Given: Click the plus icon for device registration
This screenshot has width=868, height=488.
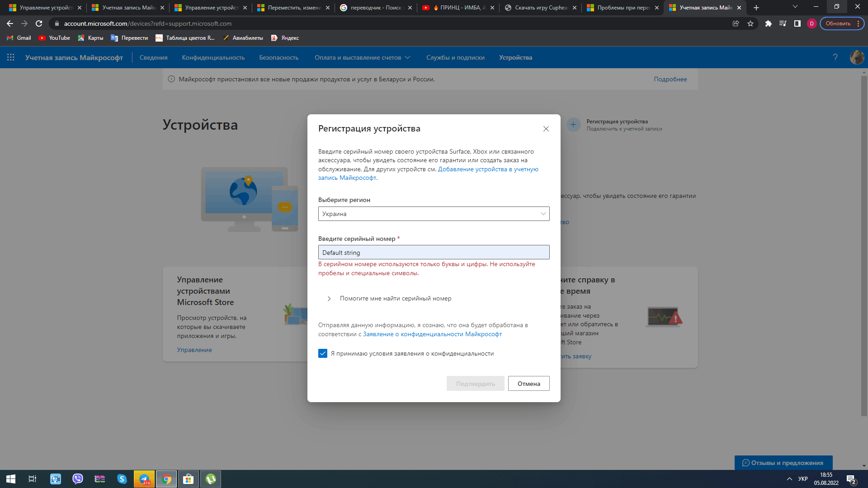Looking at the screenshot, I should point(573,125).
